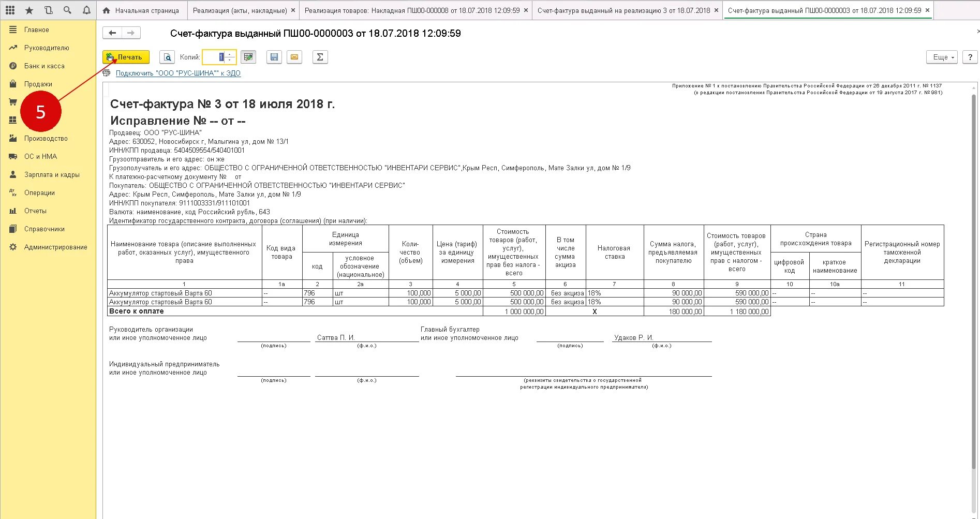Open print preview icon
This screenshot has height=519, width=980.
(167, 57)
